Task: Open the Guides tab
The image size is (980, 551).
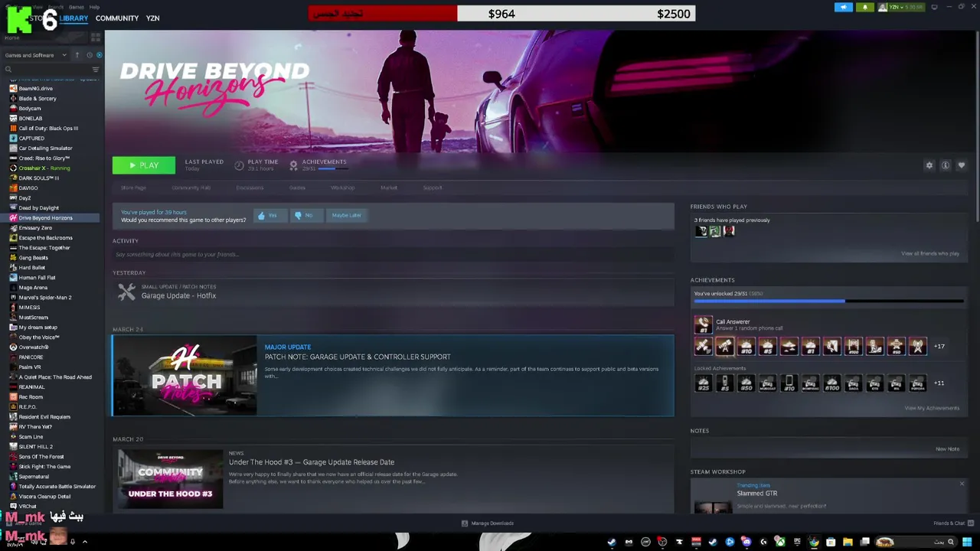Action: point(297,187)
